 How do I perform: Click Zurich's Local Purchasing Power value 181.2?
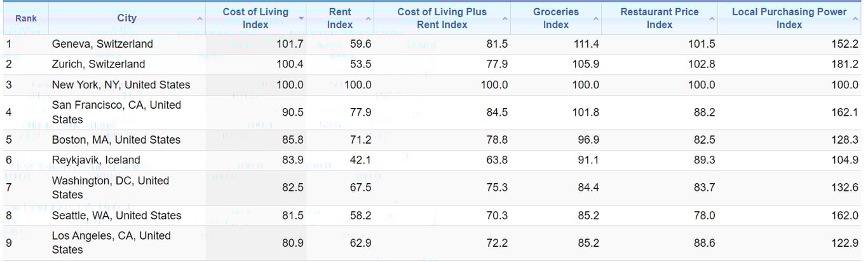coord(844,64)
